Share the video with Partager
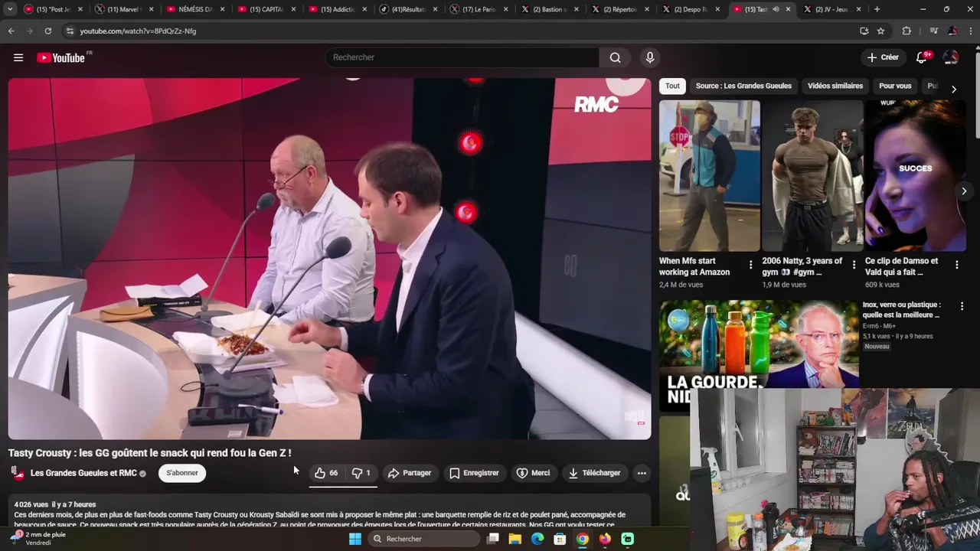This screenshot has width=980, height=551. point(409,473)
